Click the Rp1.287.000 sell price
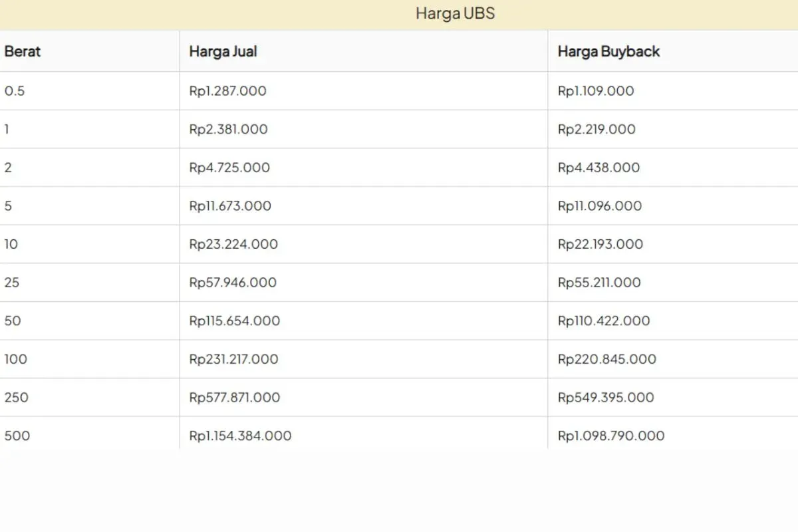798x532 pixels. pyautogui.click(x=227, y=91)
